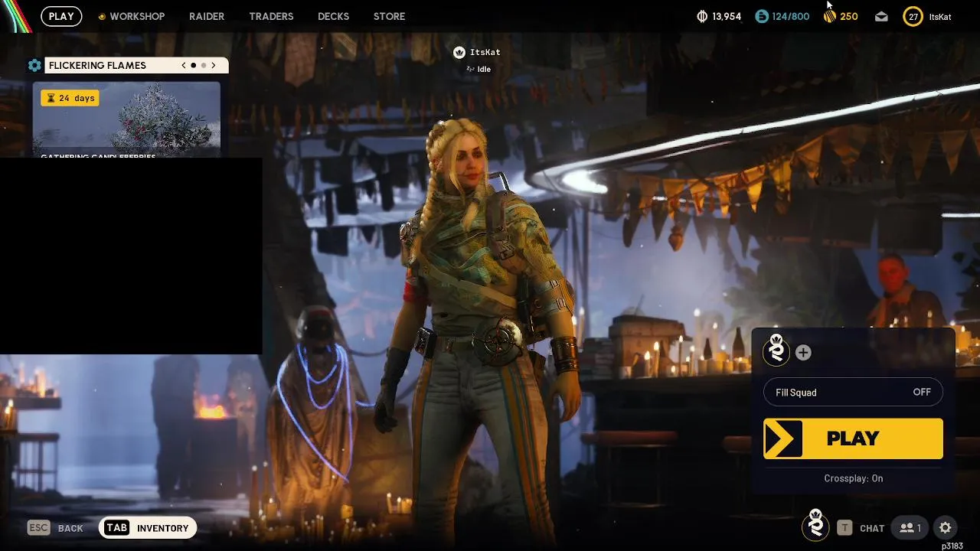This screenshot has height=551, width=980.
Task: Click the 13,954 coin balance
Action: coord(727,16)
